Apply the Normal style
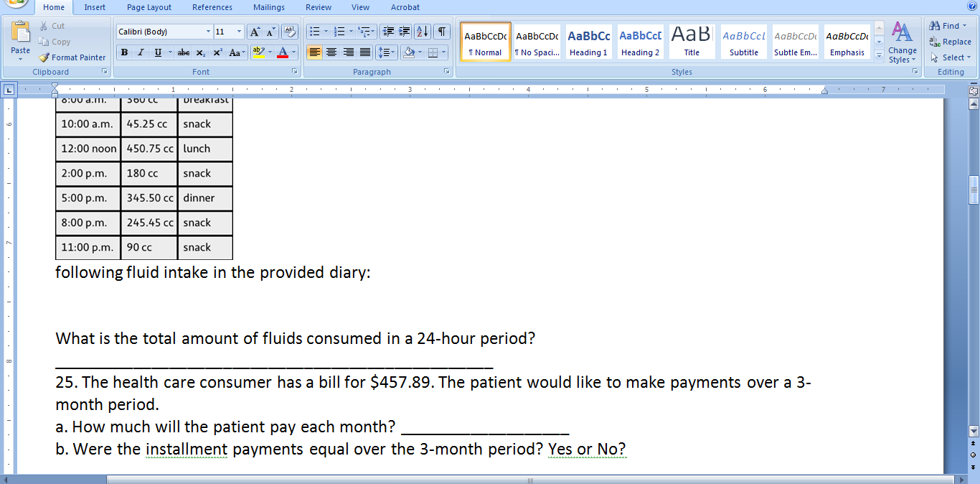The image size is (980, 484). pyautogui.click(x=486, y=42)
